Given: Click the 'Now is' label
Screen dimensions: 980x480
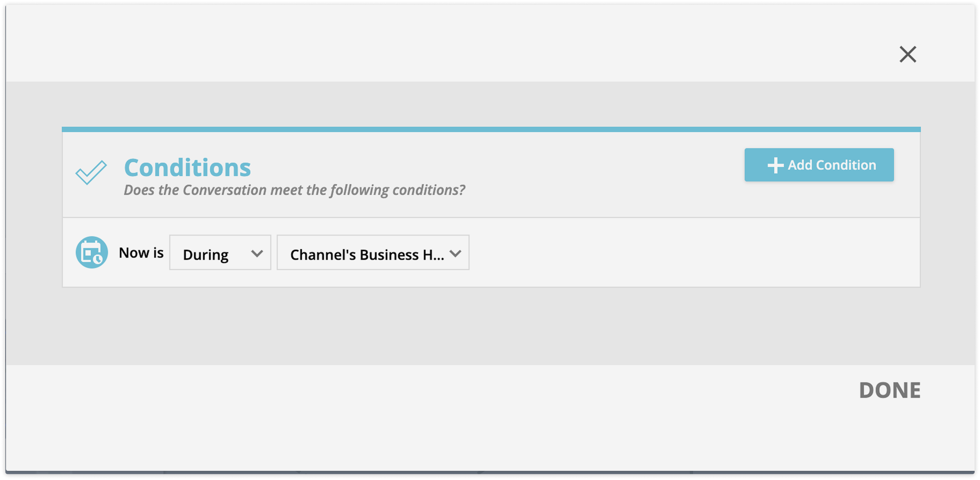Looking at the screenshot, I should click(x=141, y=253).
